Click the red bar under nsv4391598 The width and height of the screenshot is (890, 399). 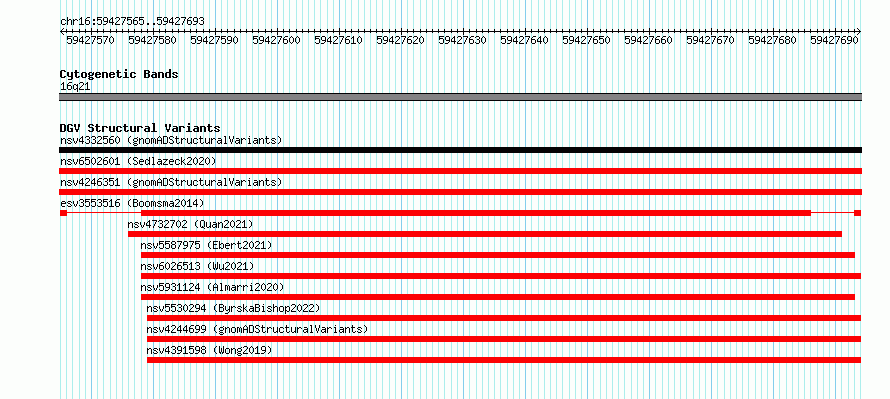point(504,360)
